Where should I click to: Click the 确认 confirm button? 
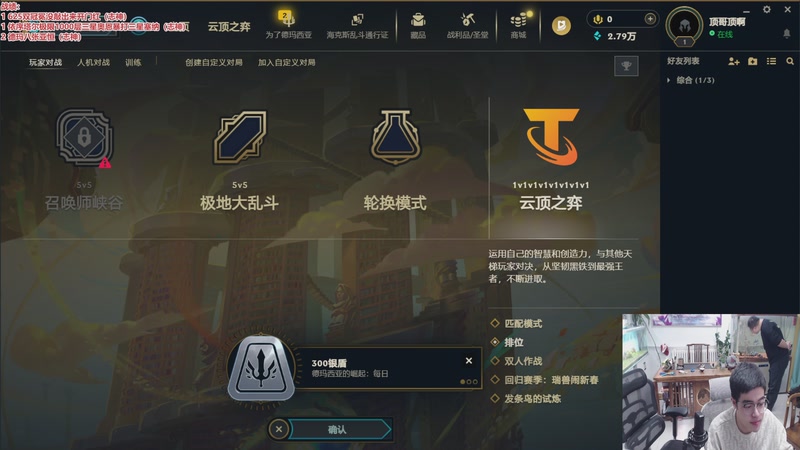coord(337,430)
